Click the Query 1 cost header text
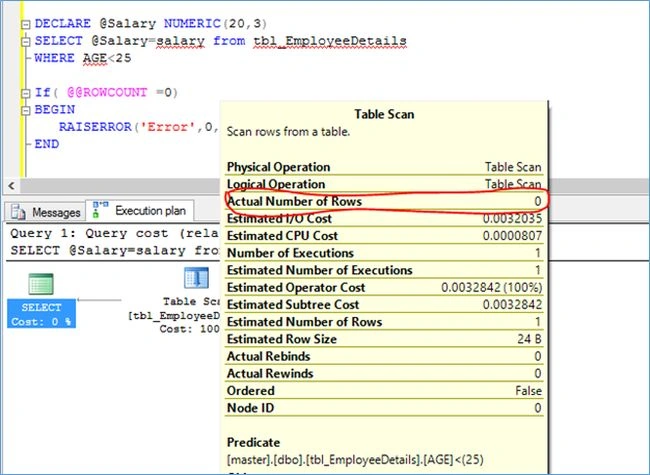This screenshot has height=475, width=650. [x=114, y=233]
